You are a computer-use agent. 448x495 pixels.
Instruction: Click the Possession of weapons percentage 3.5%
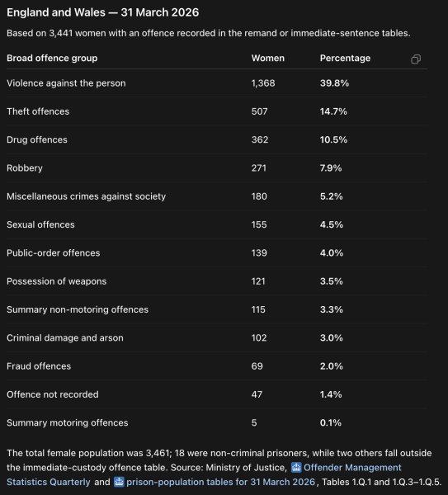click(x=331, y=281)
